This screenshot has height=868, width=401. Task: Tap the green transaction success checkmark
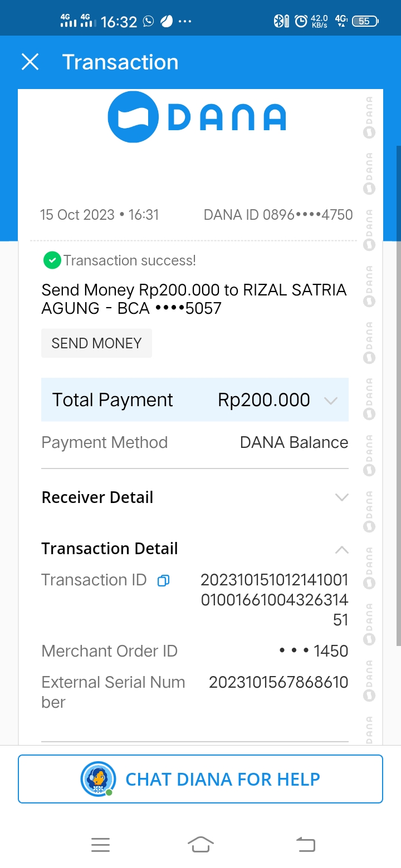51,260
